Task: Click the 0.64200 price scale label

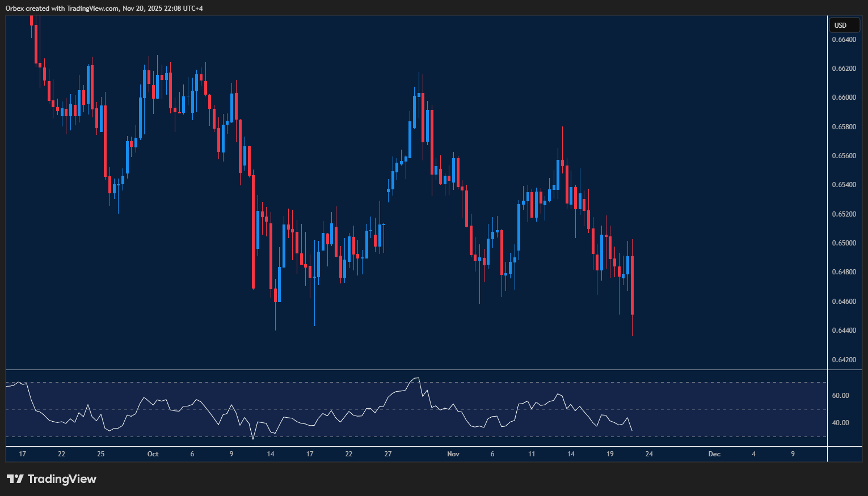Action: click(844, 359)
